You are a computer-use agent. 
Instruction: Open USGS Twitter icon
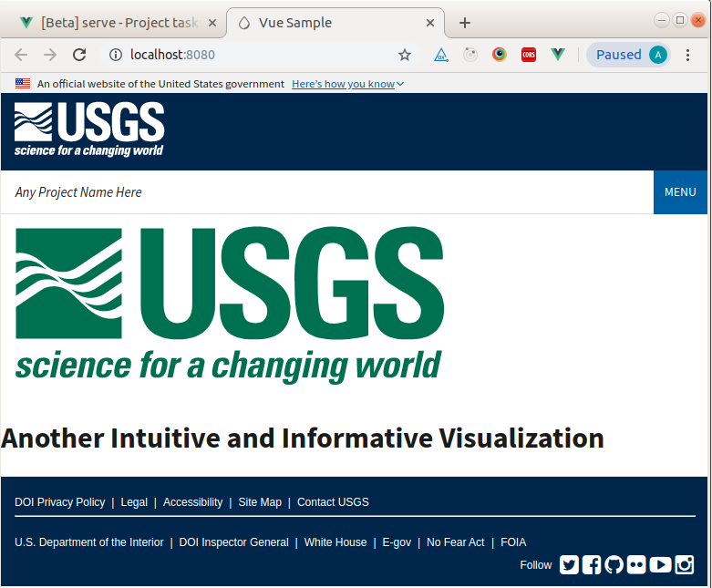[x=569, y=565]
